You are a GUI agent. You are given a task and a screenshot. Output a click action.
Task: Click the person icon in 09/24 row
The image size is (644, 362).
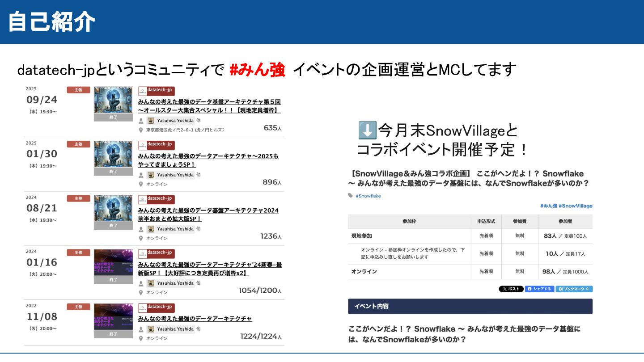pyautogui.click(x=141, y=121)
